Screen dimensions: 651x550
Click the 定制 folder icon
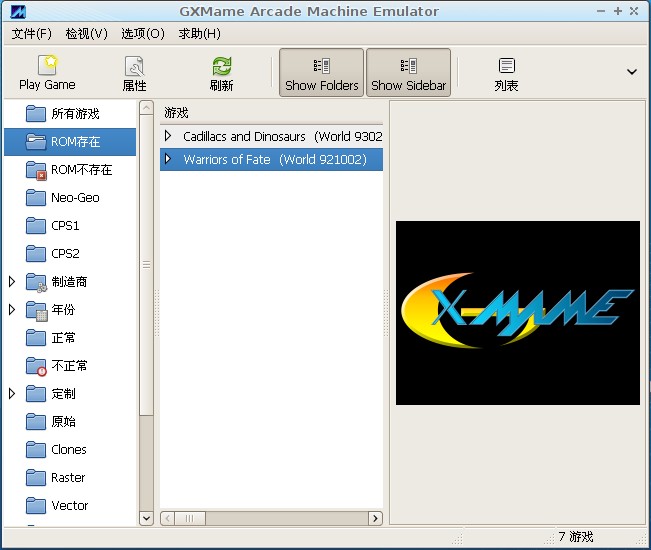(x=36, y=394)
